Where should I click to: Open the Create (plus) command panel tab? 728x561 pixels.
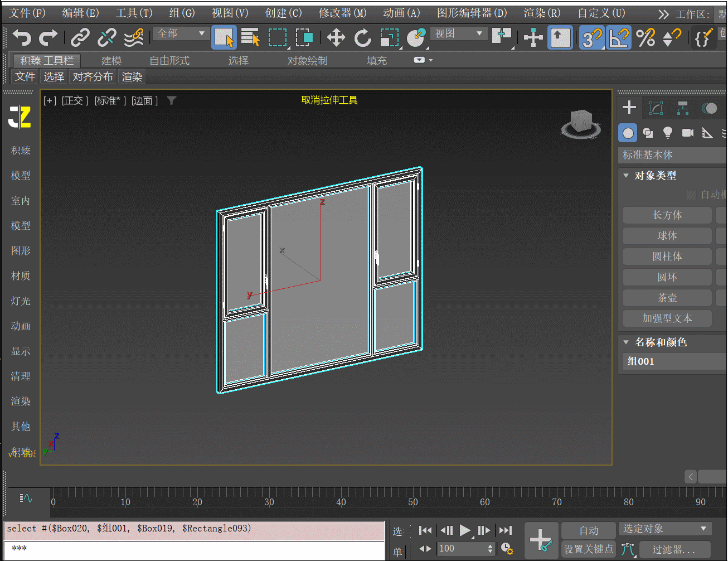click(629, 107)
